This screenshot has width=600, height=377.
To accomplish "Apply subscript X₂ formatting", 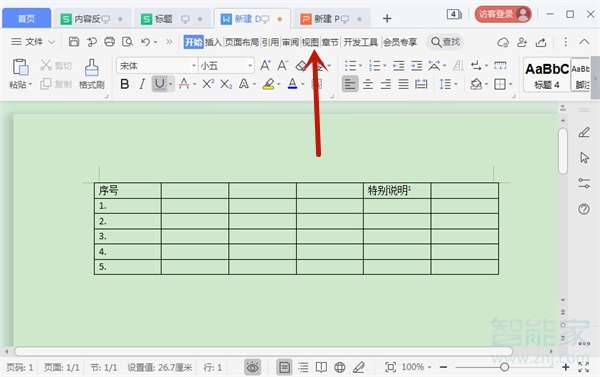I will pos(226,84).
